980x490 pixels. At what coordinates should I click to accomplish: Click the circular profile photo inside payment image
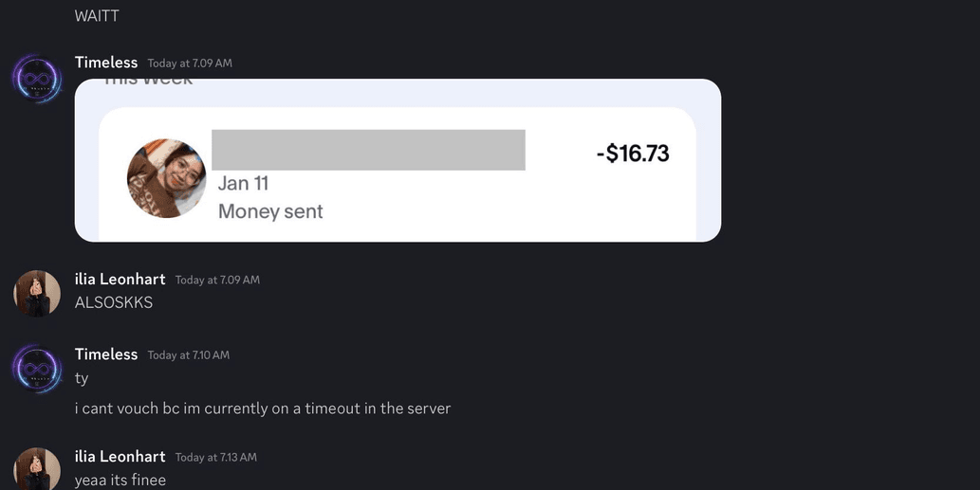[x=166, y=178]
